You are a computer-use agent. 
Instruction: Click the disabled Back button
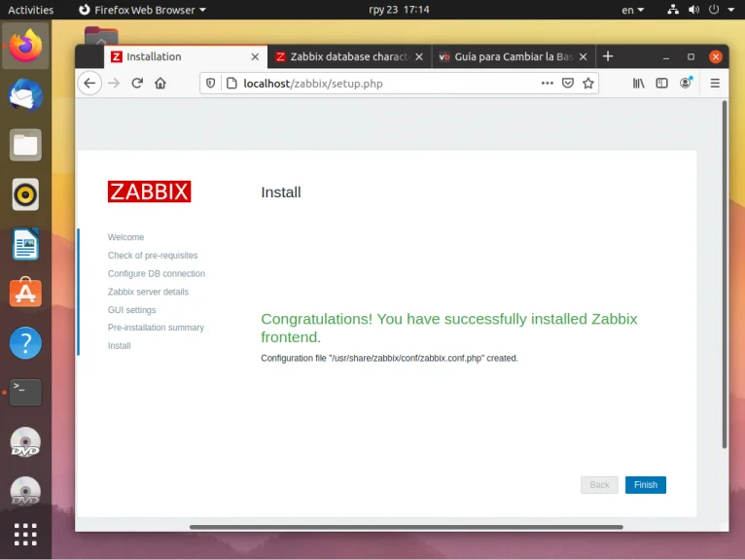pos(599,485)
